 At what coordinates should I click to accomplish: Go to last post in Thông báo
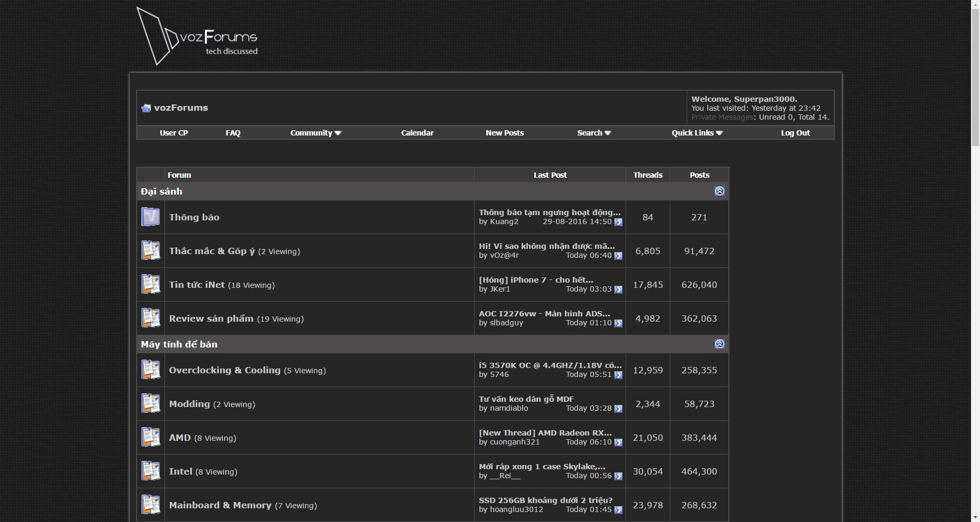point(618,223)
